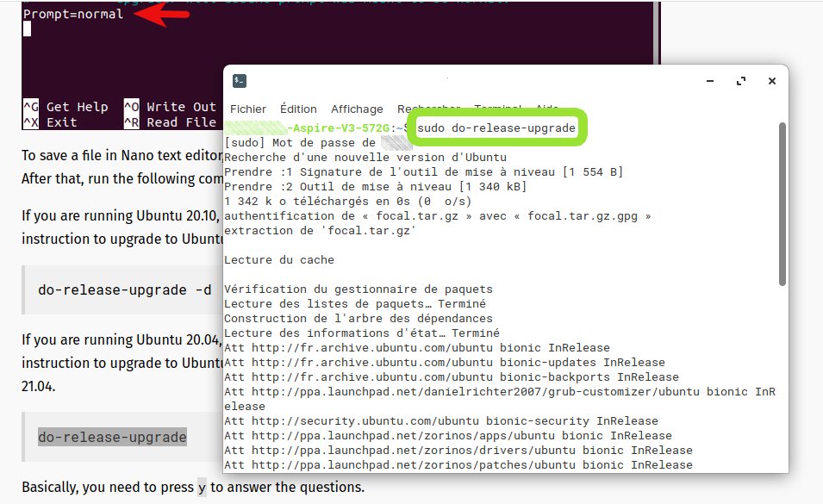Click the ^G Get Help nano shortcut
The height and width of the screenshot is (504, 823).
(x=65, y=107)
